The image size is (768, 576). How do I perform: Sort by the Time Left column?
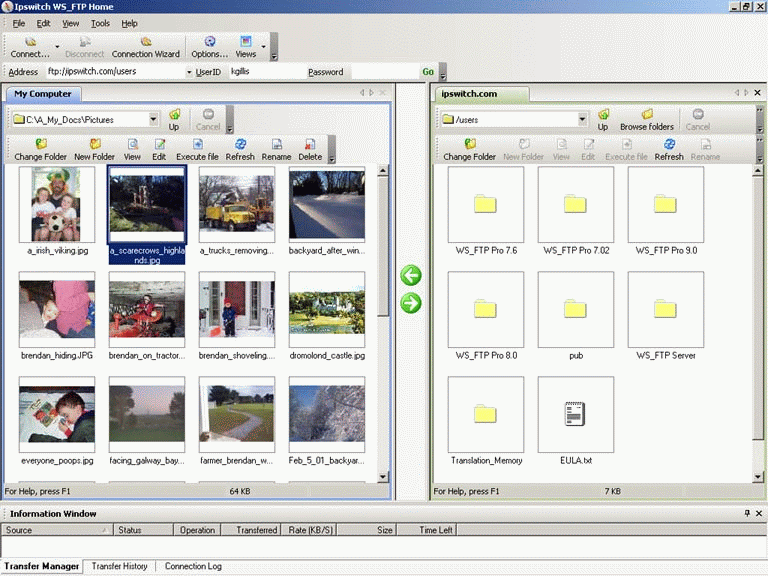click(x=426, y=529)
